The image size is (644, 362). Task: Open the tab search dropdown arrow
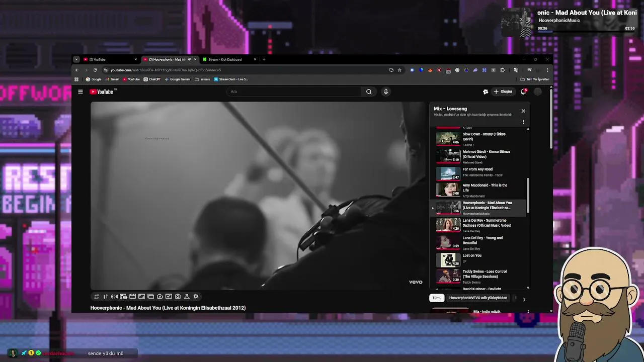76,59
